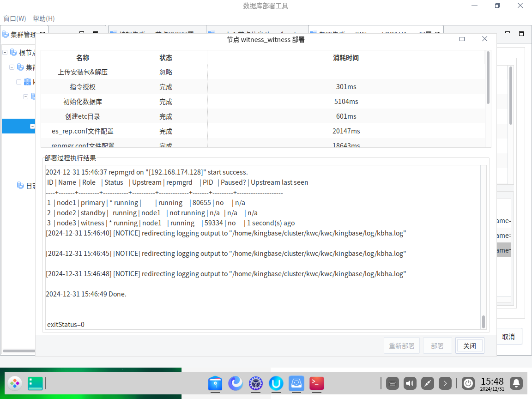This screenshot has width=532, height=399.
Task: Open the volume speaker icon in tray
Action: 410,383
